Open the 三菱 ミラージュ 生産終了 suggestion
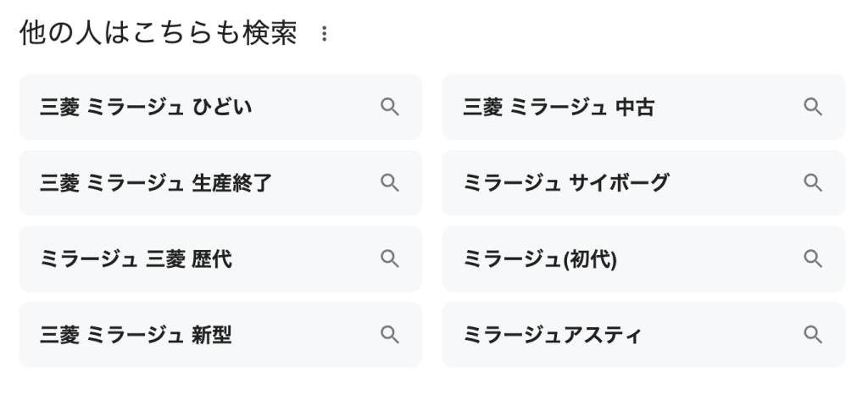The image size is (868, 395). 156,183
